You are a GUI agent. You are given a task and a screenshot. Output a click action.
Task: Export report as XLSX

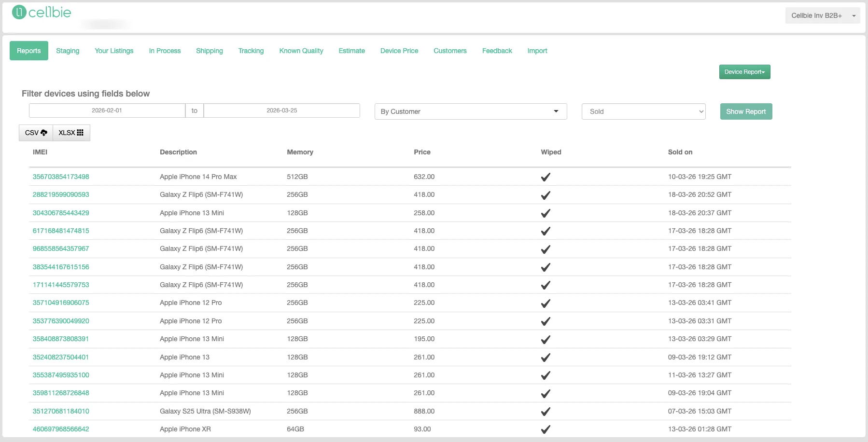[71, 133]
